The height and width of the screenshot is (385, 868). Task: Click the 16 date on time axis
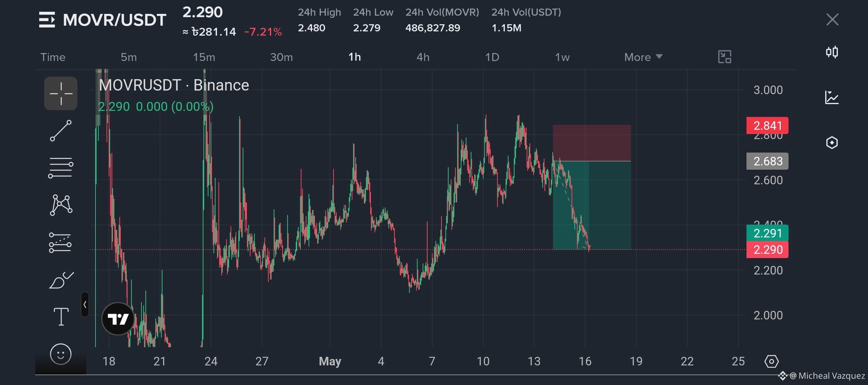point(585,361)
